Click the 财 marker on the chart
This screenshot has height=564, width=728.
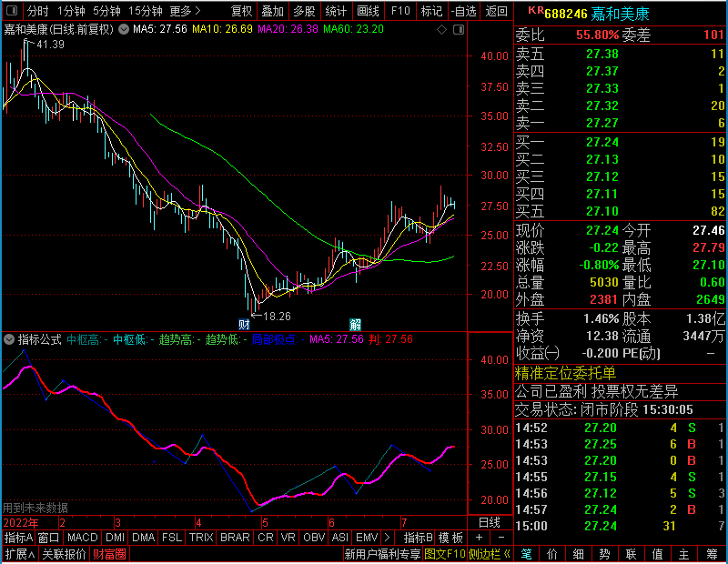point(244,324)
